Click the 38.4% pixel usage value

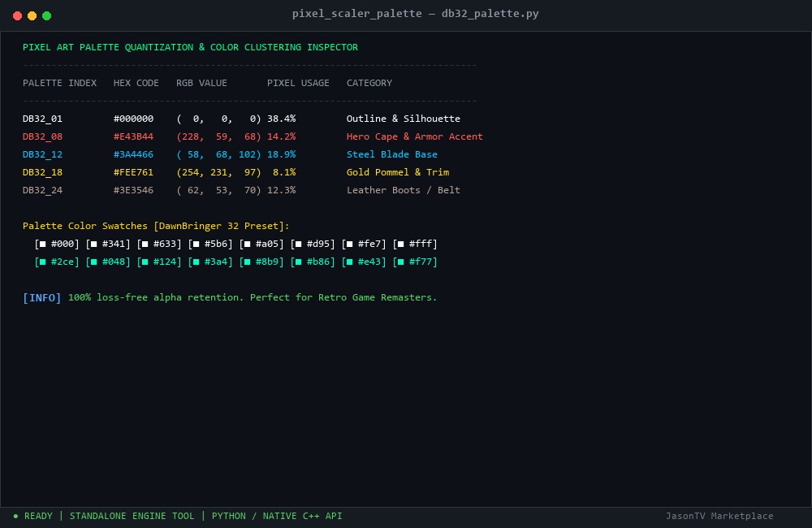[282, 119]
